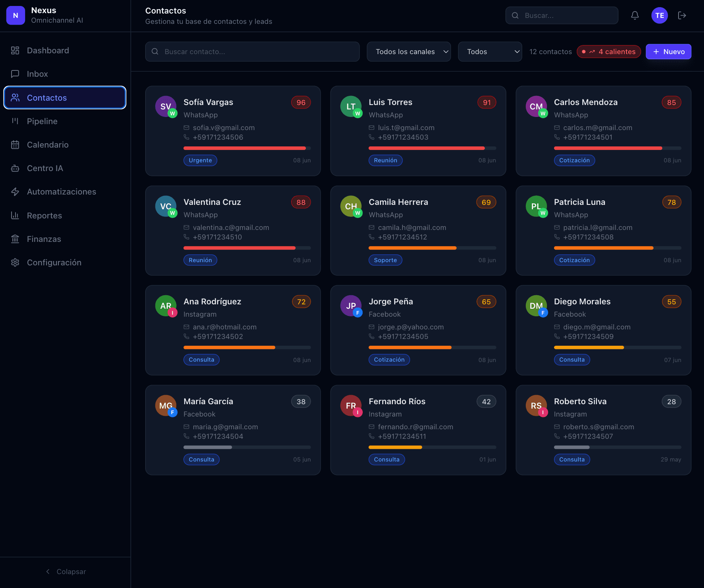Select the Finanzas bank icon
704x588 pixels.
15,239
